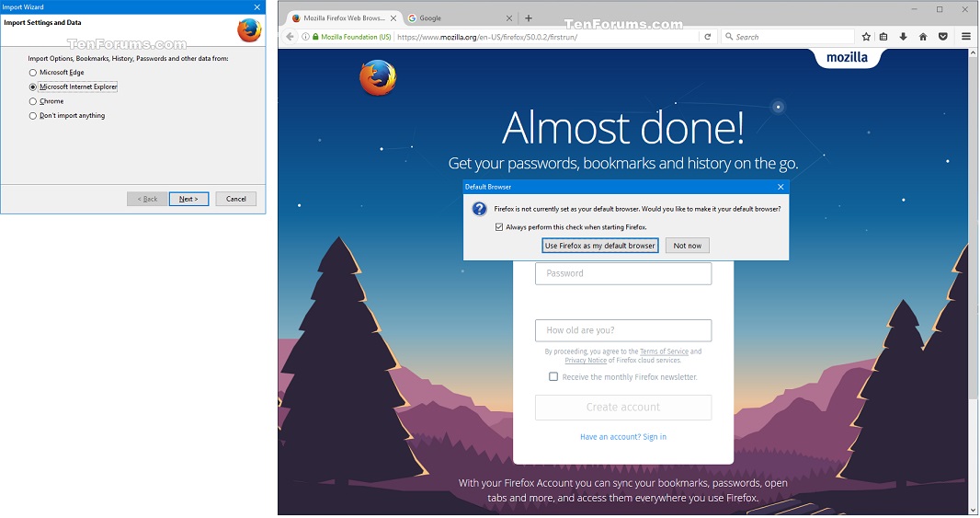Close the Google tab
The width and height of the screenshot is (980, 518).
click(508, 18)
